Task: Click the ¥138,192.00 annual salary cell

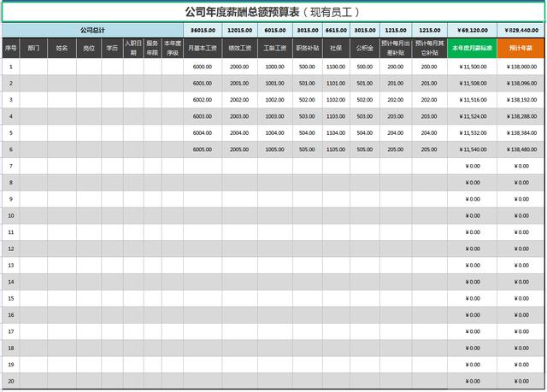Action: click(521, 100)
